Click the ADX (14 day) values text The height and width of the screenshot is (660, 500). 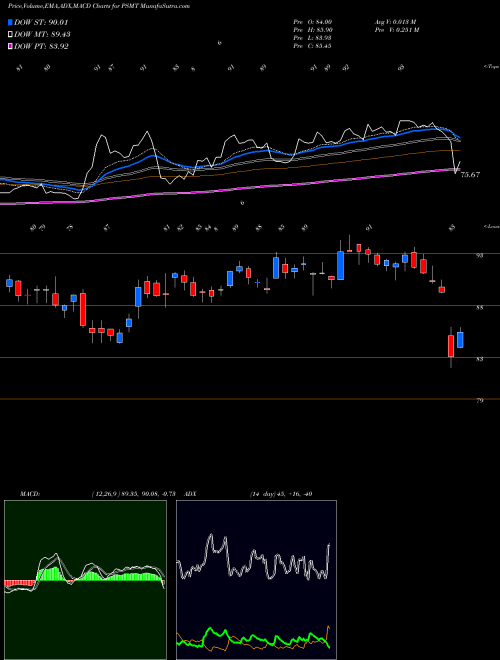click(281, 494)
